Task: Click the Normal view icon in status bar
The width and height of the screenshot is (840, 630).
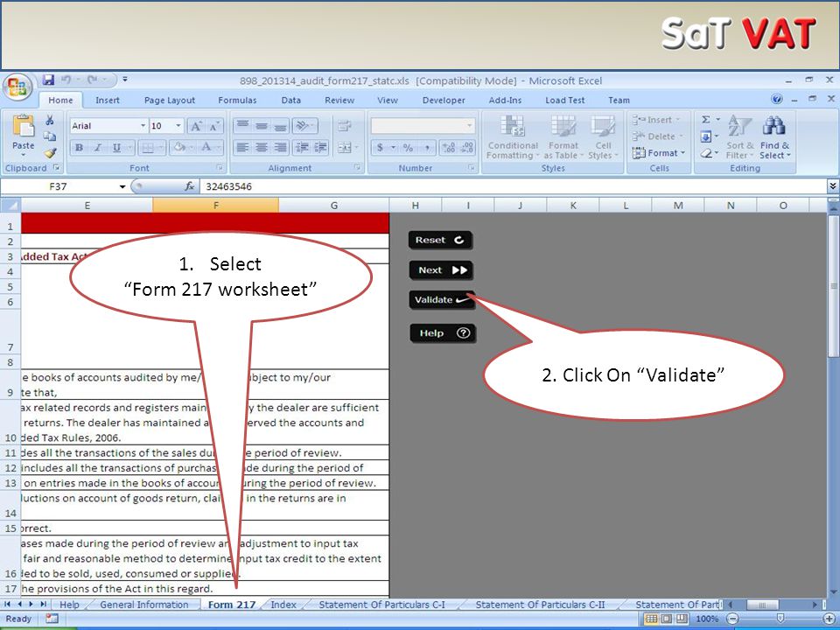Action: pyautogui.click(x=651, y=619)
